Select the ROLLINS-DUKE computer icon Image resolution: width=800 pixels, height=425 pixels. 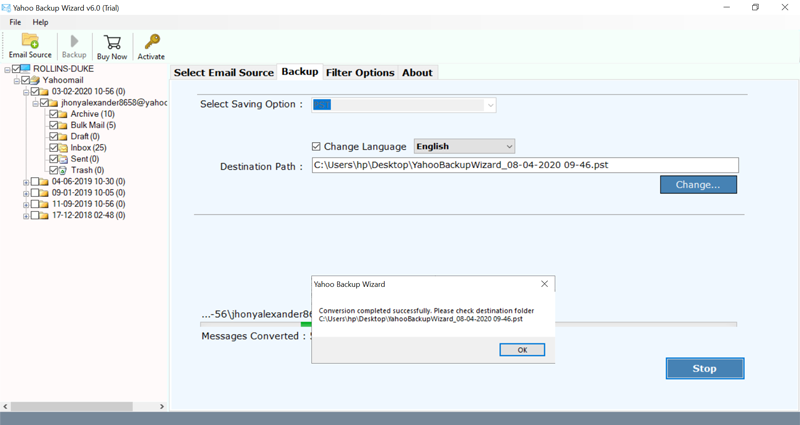point(26,68)
